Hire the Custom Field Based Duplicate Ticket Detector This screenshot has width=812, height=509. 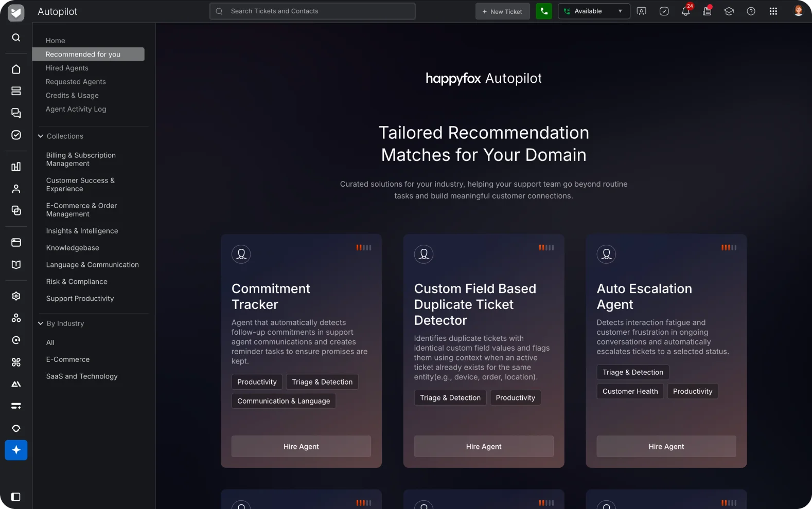click(x=484, y=446)
